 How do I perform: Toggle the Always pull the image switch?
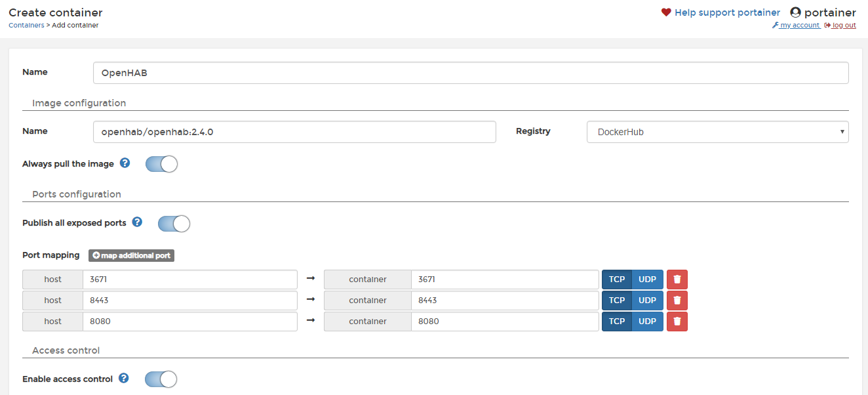pos(161,164)
